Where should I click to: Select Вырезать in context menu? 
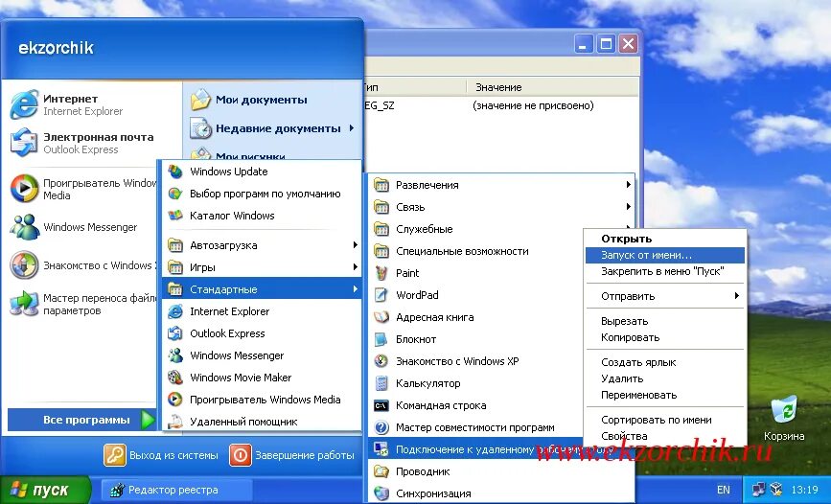pos(664,321)
